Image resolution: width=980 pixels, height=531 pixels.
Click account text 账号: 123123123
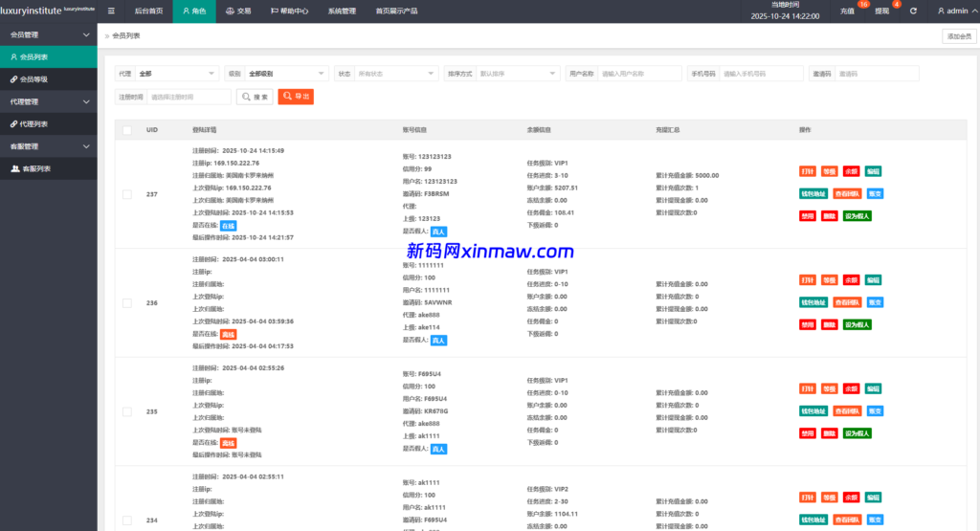[427, 157]
